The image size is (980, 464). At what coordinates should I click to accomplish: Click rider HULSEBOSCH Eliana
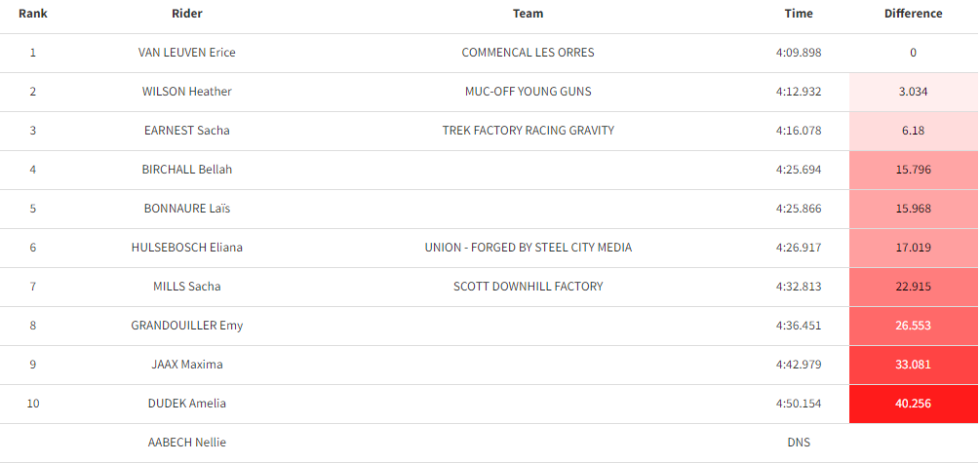187,248
